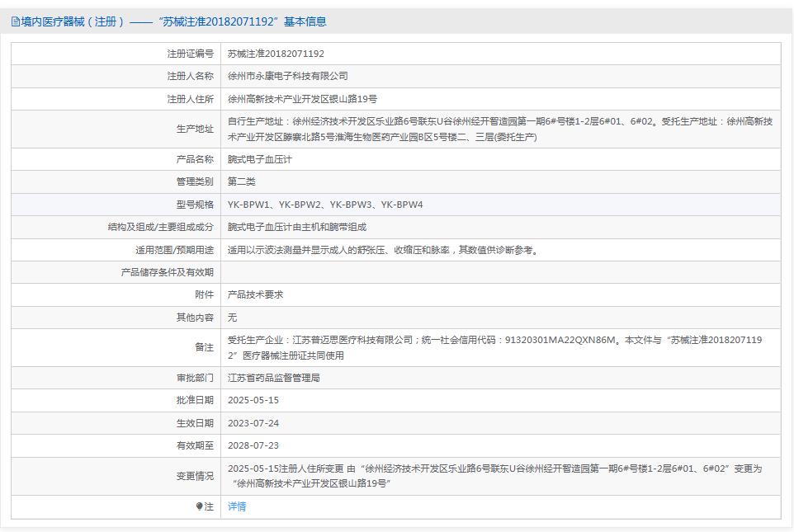This screenshot has width=794, height=532.
Task: Click registrant name 徐州市永康电子科技有限公司
Action: (287, 76)
